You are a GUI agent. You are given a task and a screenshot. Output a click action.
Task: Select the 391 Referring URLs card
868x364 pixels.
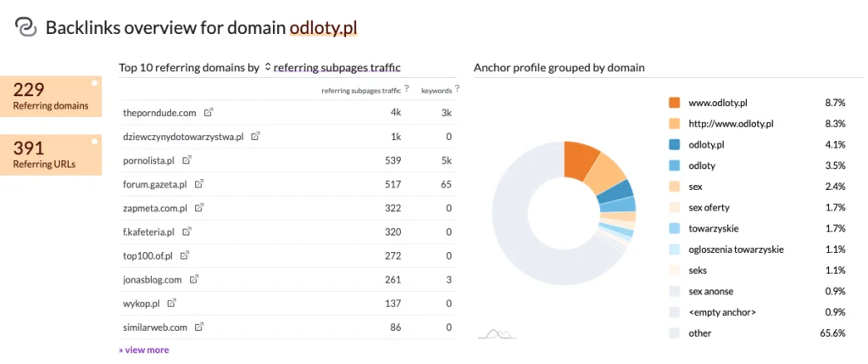tap(51, 154)
